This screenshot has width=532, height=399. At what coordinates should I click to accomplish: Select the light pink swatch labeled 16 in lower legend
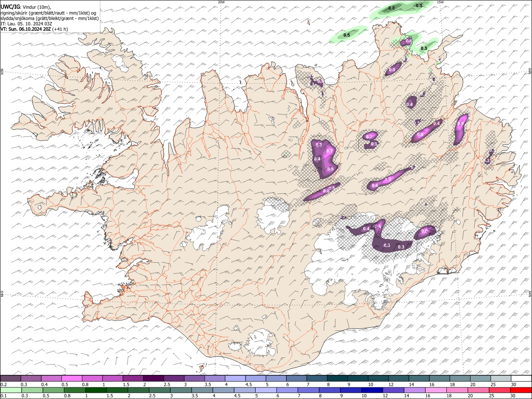[436, 390]
